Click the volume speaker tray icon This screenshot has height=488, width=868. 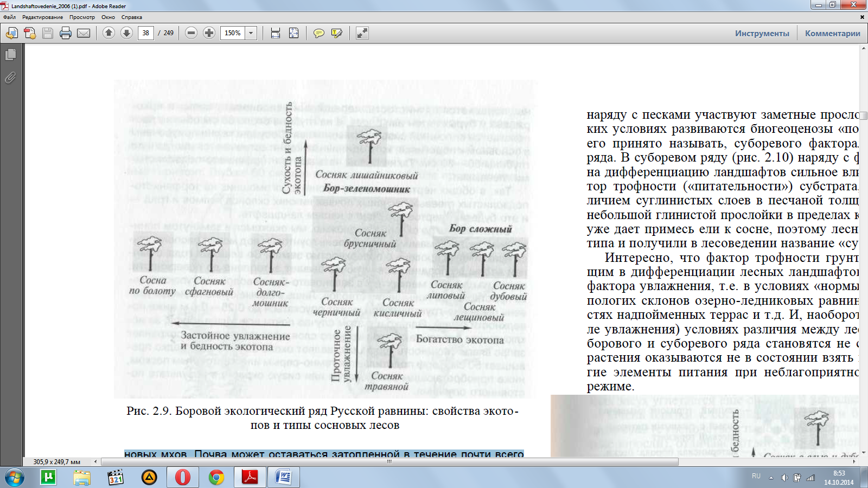click(784, 478)
